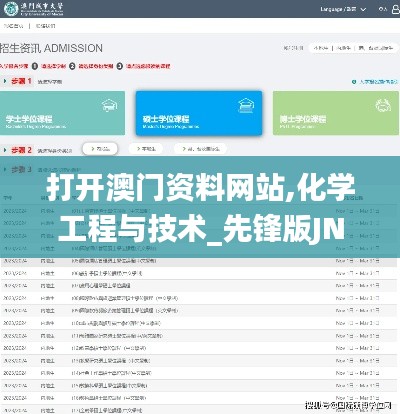Click the university logo in the header
Screen dimensions: 400x414
[33, 9]
